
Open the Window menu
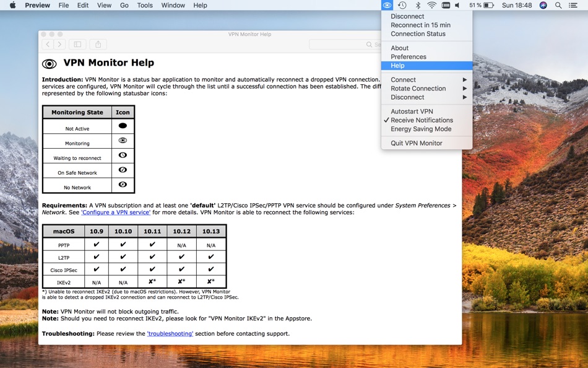click(173, 5)
